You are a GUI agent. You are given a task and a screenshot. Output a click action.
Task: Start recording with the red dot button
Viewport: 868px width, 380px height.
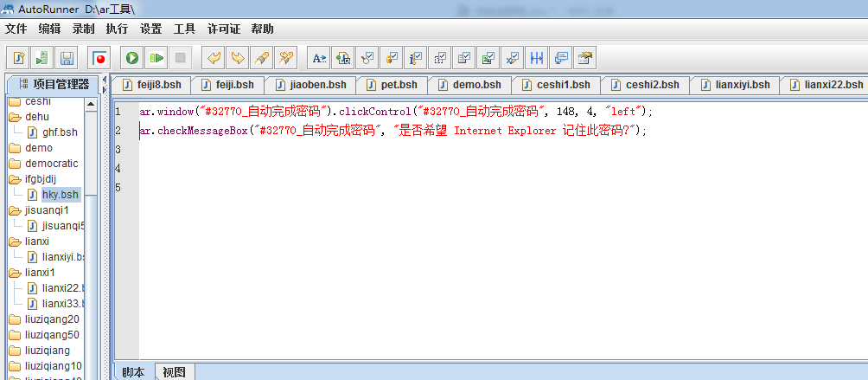pos(99,57)
